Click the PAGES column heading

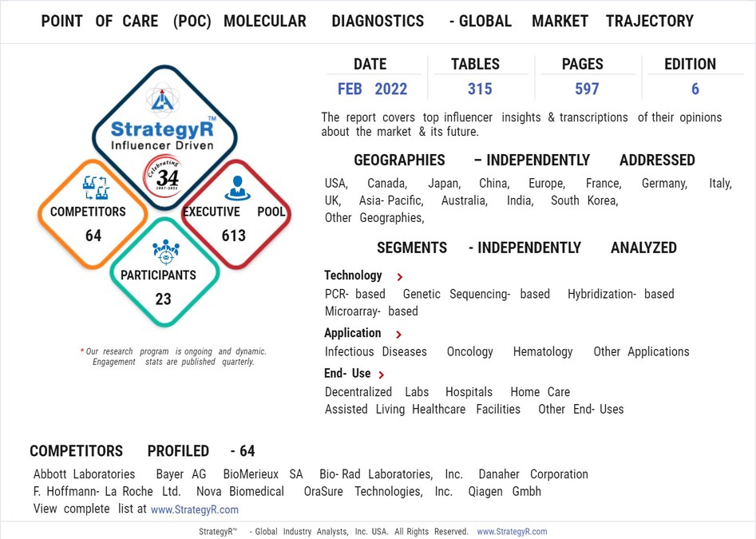point(583,64)
